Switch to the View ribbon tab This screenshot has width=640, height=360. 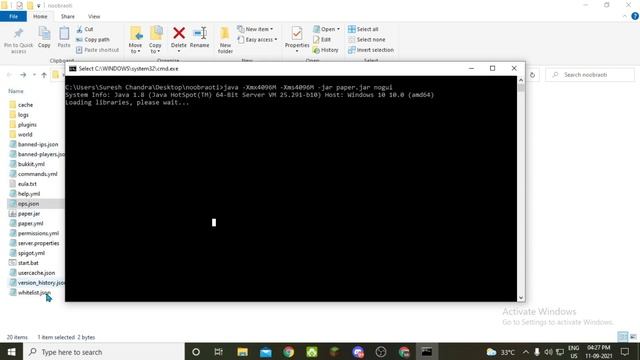pos(94,16)
